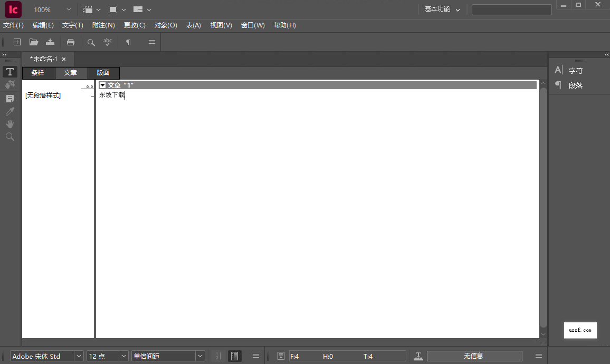This screenshot has height=364, width=610.
Task: Select the Position tool
Action: (9, 84)
